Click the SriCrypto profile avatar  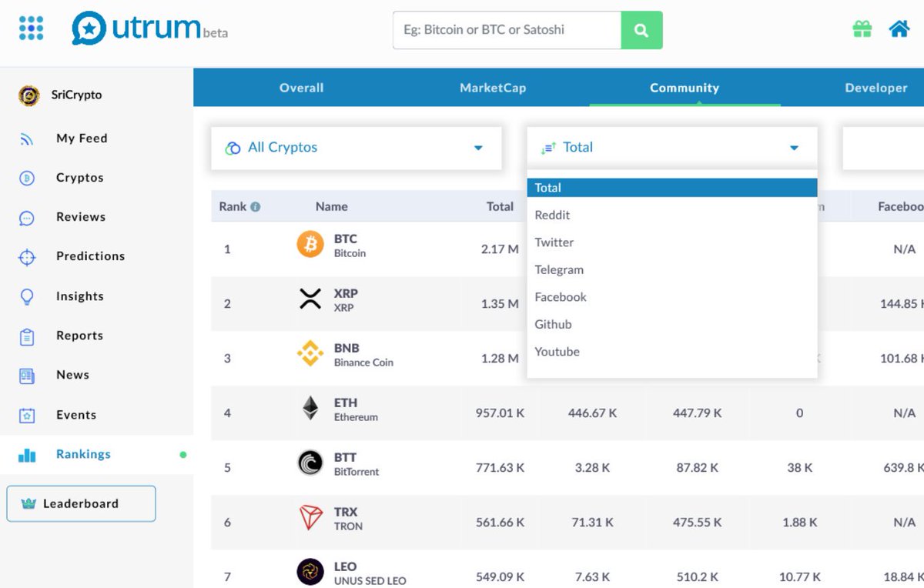[x=29, y=95]
